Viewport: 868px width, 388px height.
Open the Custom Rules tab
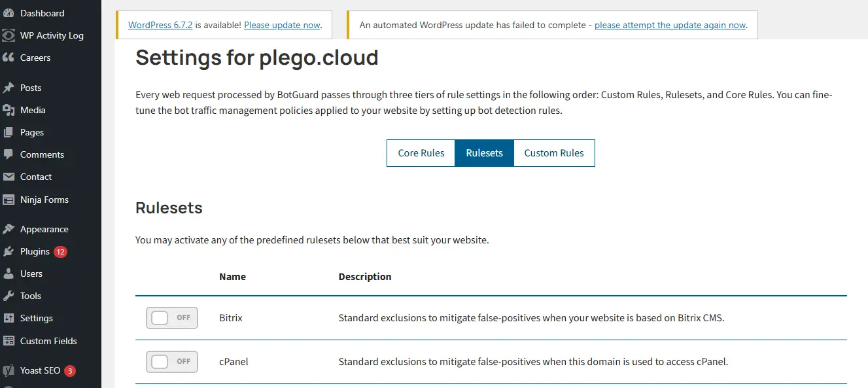[554, 153]
